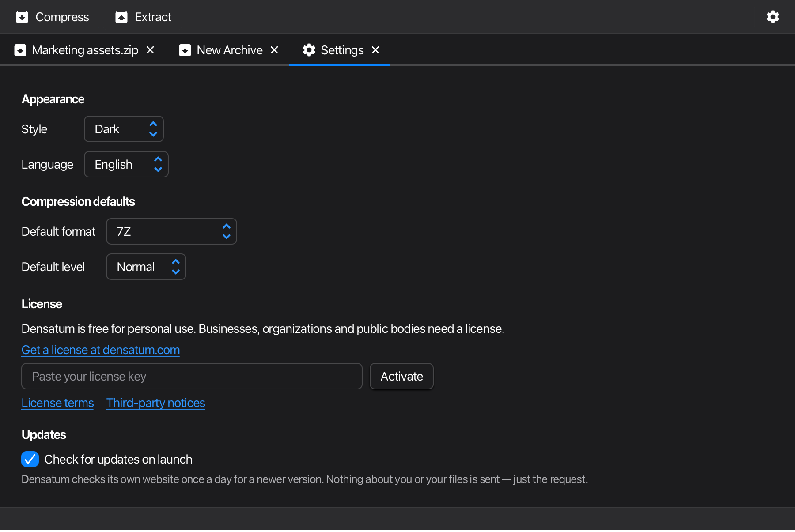Click the archive icon on Marketing assets.zip tab
Image resolution: width=795 pixels, height=532 pixels.
point(20,50)
